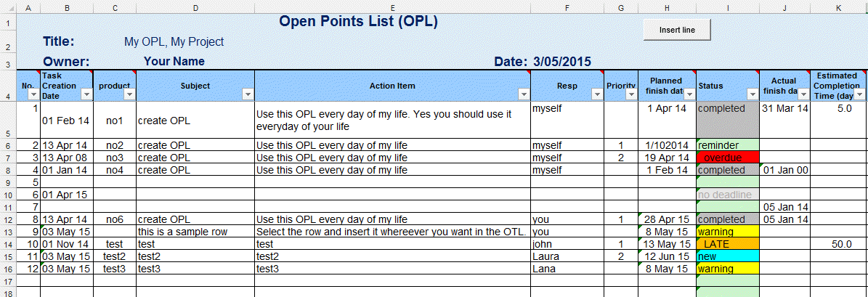Expand the product column filter

(x=129, y=94)
